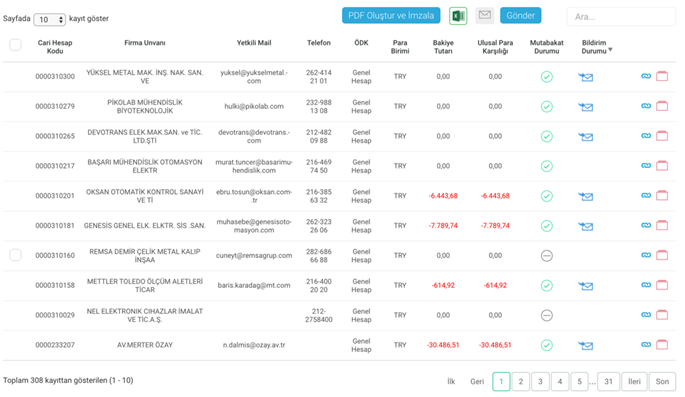
Task: Open the records-per-page dropdown showing 10
Action: [49, 19]
